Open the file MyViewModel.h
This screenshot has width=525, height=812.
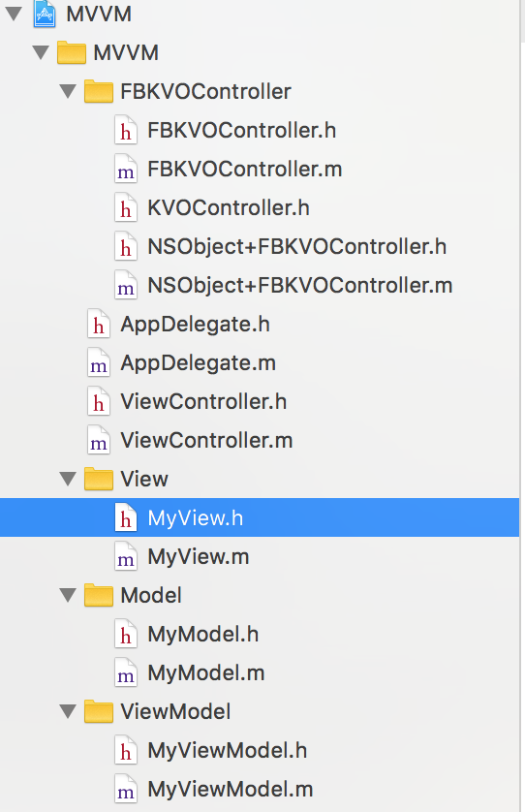228,751
